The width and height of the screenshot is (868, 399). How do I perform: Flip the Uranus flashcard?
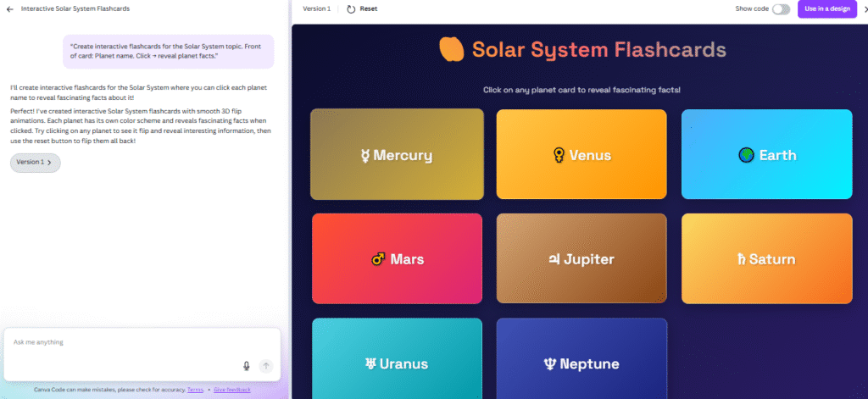click(397, 358)
